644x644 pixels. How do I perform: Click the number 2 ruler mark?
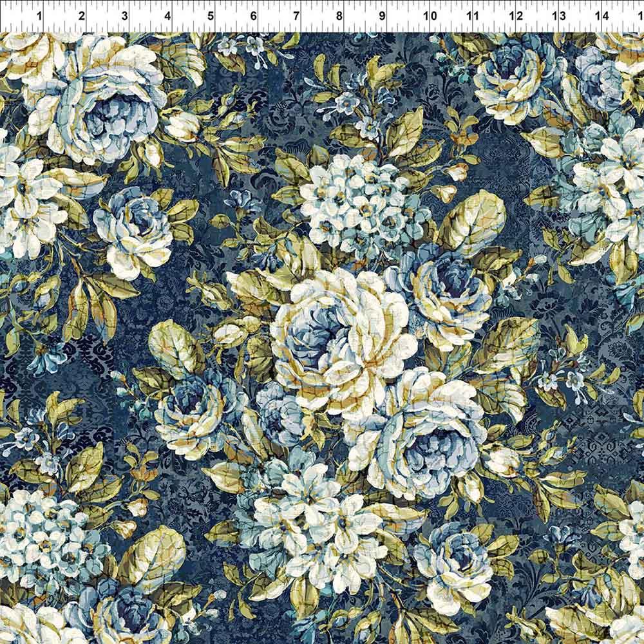[82, 16]
